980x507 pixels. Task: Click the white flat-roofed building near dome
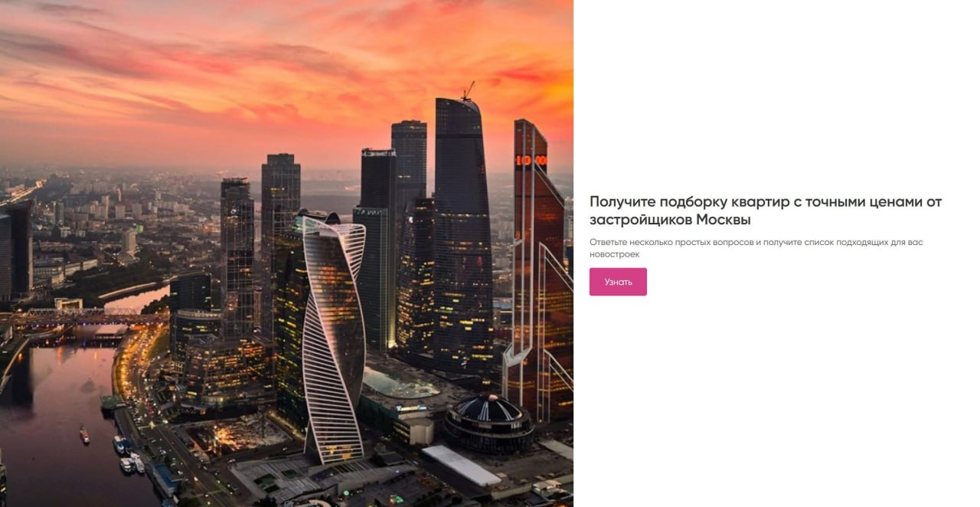[x=461, y=465]
